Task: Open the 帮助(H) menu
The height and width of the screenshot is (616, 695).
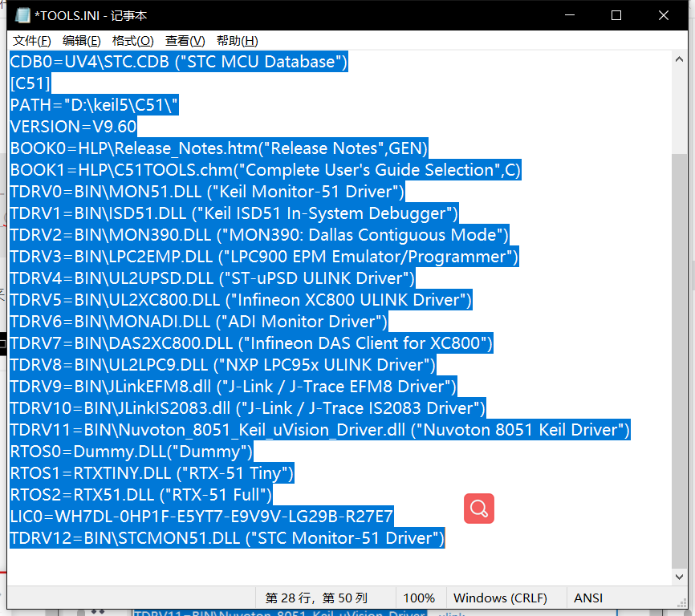Action: [235, 40]
